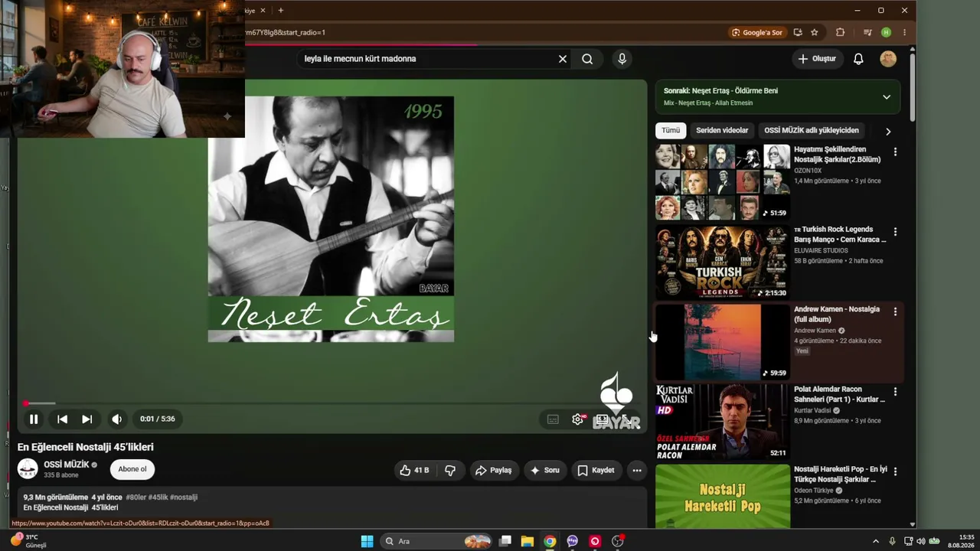Open the ELUVAIRE STUDIOS channel link
The image size is (980, 551).
click(821, 251)
